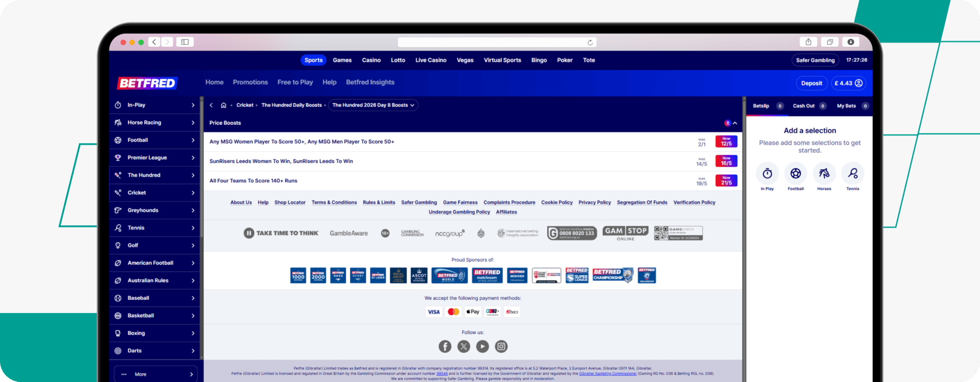
Task: Expand the More sports item
Action: (x=156, y=374)
